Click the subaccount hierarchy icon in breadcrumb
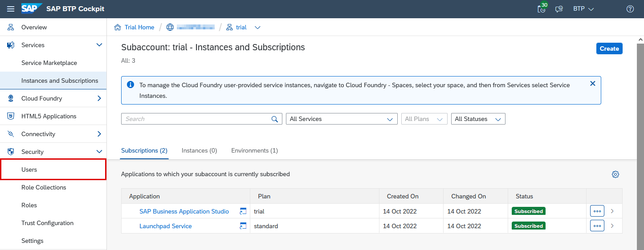 (229, 27)
